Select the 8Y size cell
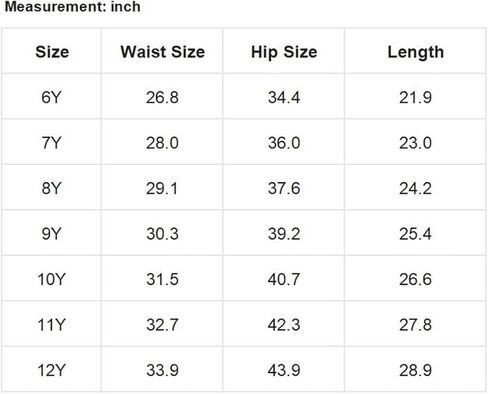This screenshot has width=488, height=394. pyautogui.click(x=51, y=188)
